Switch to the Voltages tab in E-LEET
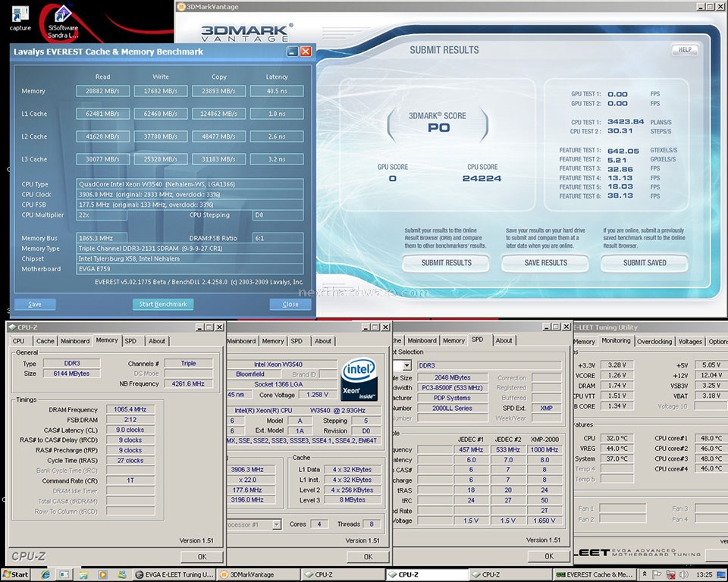Screen dimensions: 728x582 tap(690, 341)
